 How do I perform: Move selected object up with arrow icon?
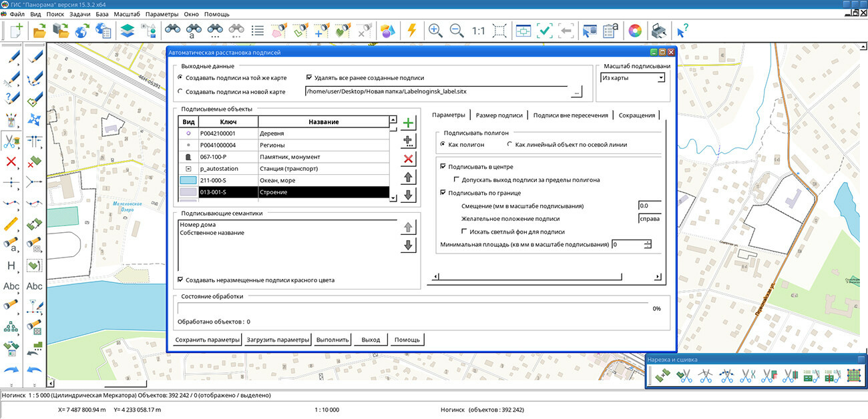(x=409, y=177)
